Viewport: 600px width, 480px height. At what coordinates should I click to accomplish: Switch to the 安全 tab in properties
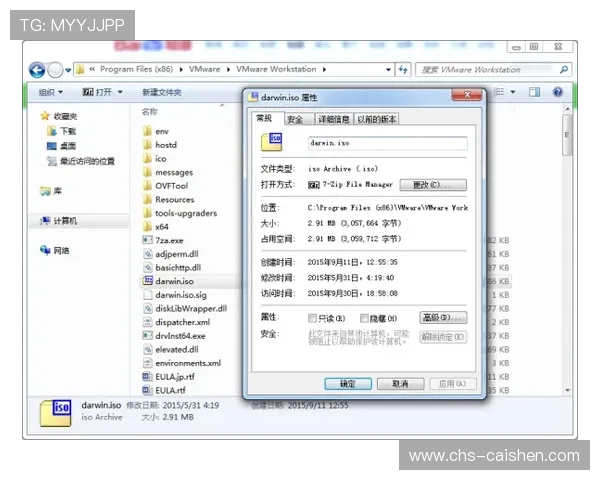299,119
